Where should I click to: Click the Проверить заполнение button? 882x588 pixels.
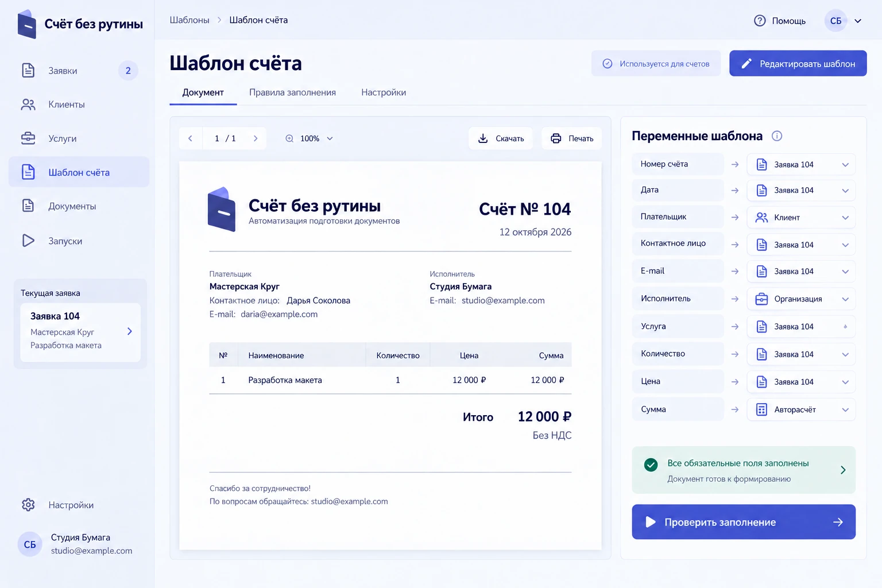pos(744,522)
